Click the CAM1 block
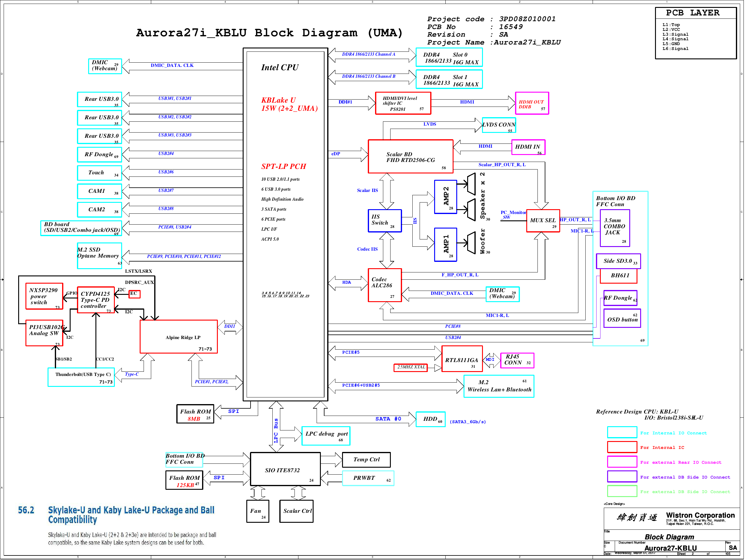Screen dimensions: 745x560 (x=99, y=192)
